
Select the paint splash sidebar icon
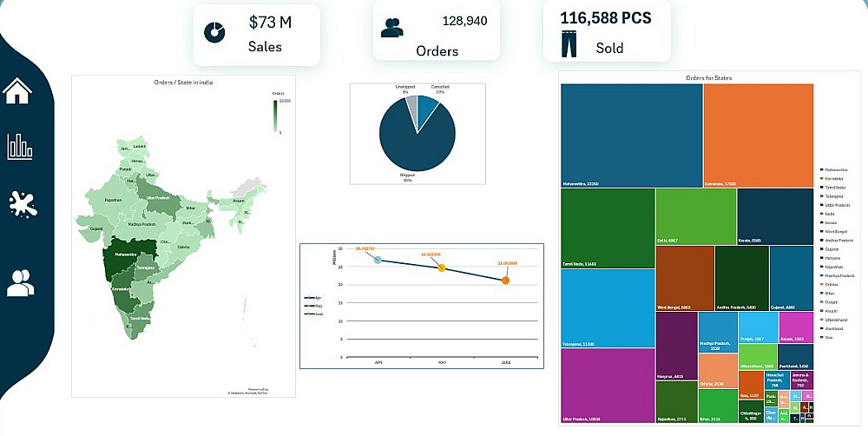click(x=23, y=204)
